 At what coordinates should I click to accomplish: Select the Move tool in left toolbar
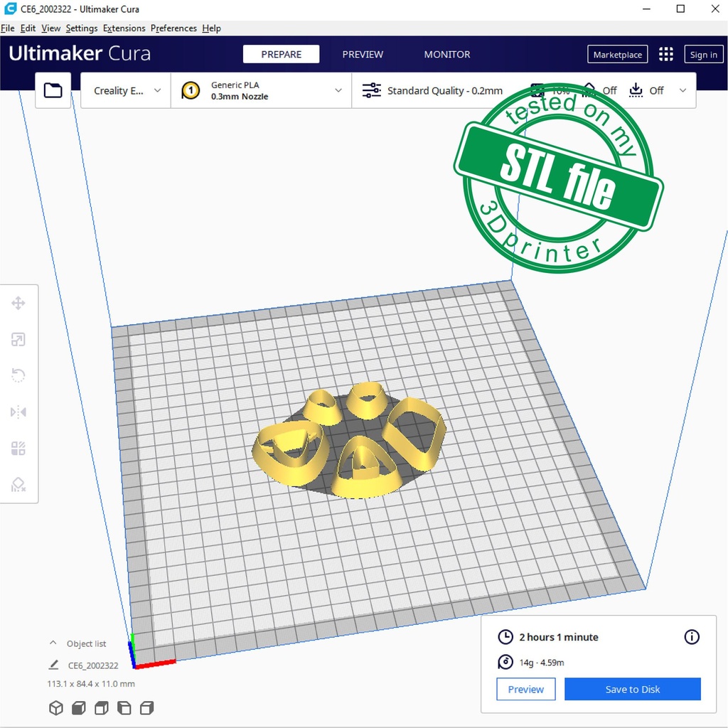click(x=18, y=304)
